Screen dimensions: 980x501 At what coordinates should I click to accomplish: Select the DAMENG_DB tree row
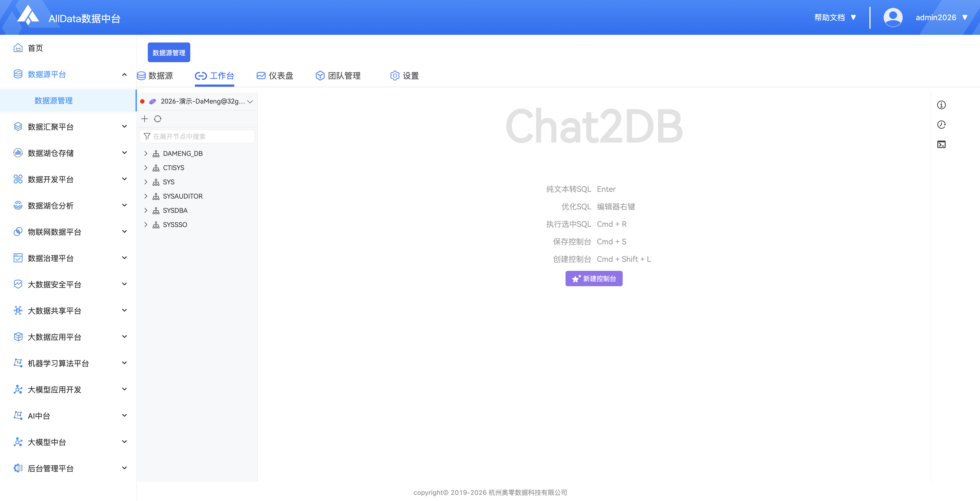pyautogui.click(x=197, y=153)
